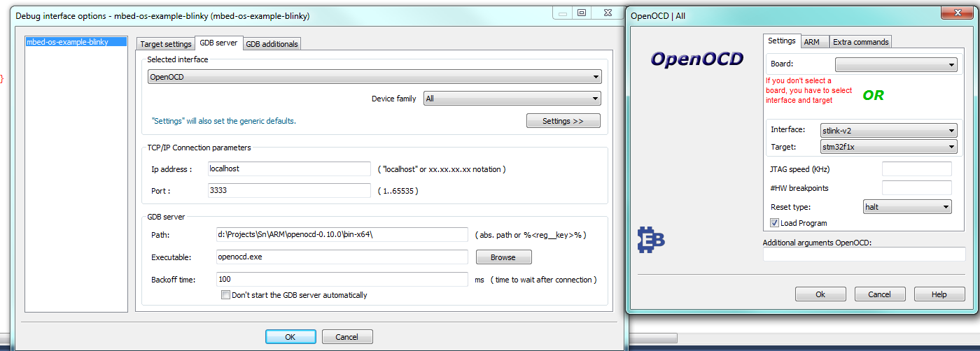The image size is (980, 351).
Task: Click the Backoff time field
Action: pyautogui.click(x=342, y=279)
